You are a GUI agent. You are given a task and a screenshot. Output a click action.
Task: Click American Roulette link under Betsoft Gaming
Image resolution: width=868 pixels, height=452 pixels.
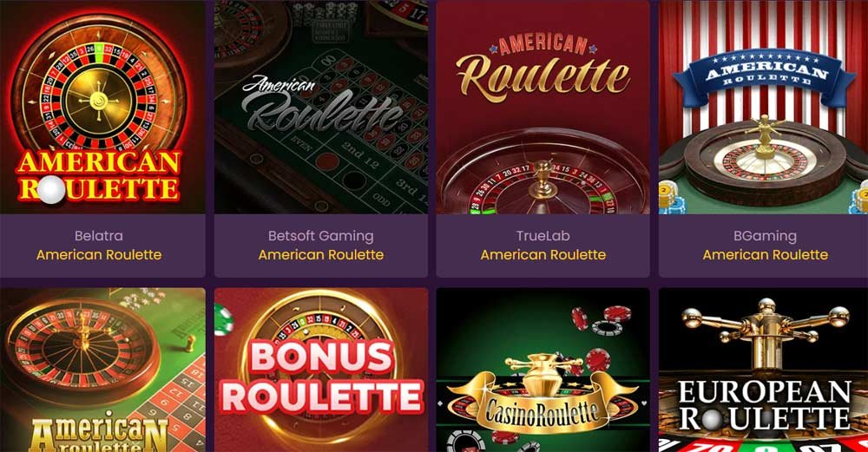tap(321, 255)
